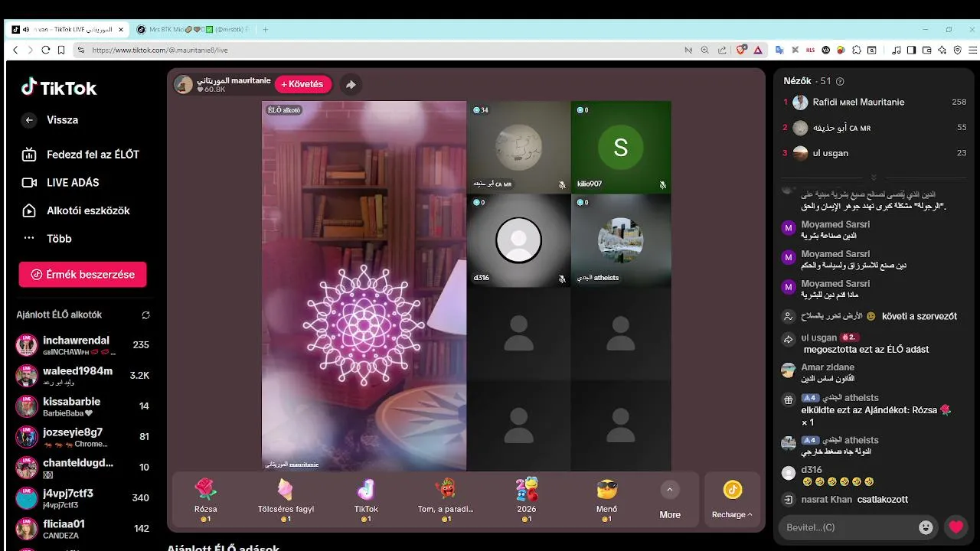
Task: Open the kilio907 guest tile
Action: click(621, 147)
